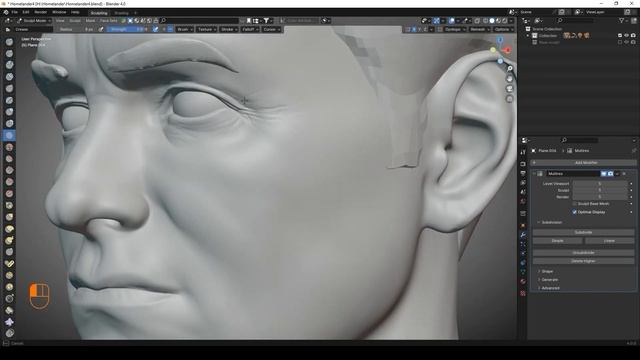Enable the Sculpt Base Mesh checkbox

[575, 204]
